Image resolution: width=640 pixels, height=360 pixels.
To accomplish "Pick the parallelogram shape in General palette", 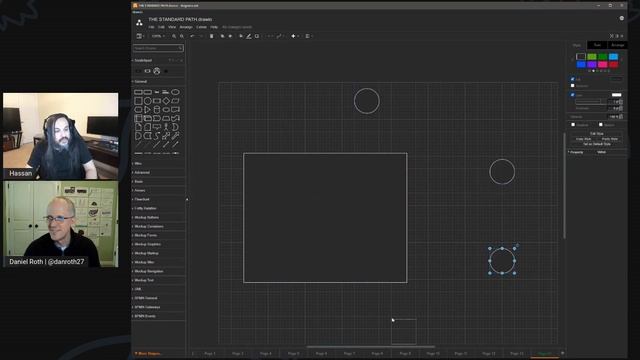I will point(175,101).
